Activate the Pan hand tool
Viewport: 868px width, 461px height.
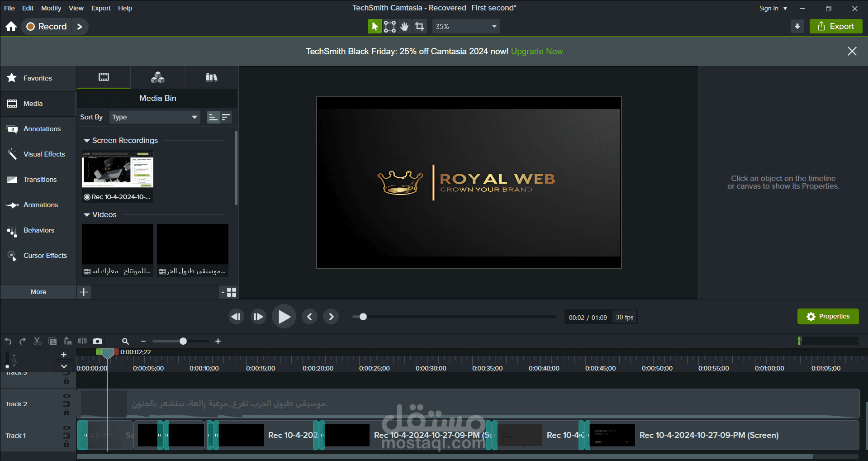coord(405,26)
